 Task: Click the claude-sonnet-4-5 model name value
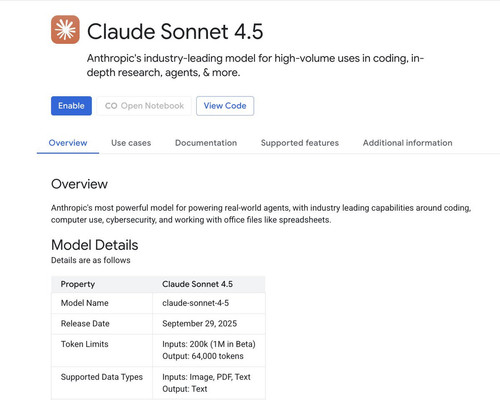tap(196, 303)
